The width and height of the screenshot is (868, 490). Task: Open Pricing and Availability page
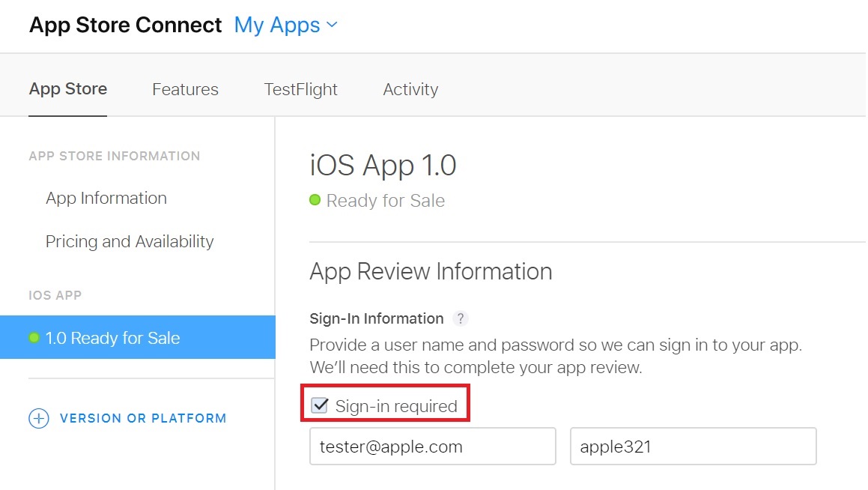pos(130,241)
